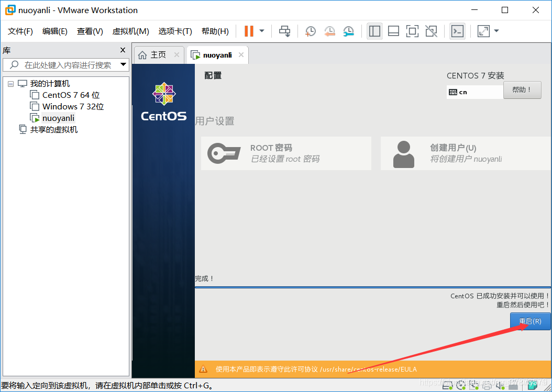The image size is (552, 392).
Task: Click the EULA warning triangle icon
Action: click(203, 369)
